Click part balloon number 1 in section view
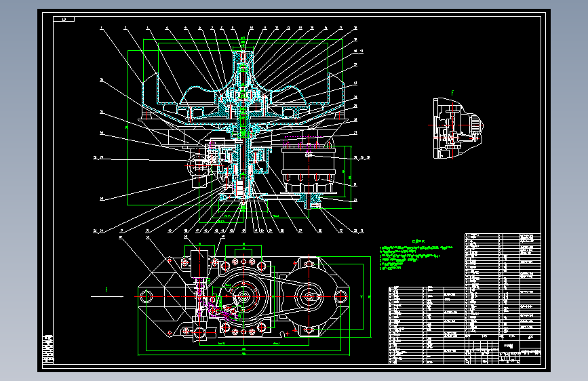Image resolution: width=588 pixels, height=381 pixels. (x=101, y=28)
